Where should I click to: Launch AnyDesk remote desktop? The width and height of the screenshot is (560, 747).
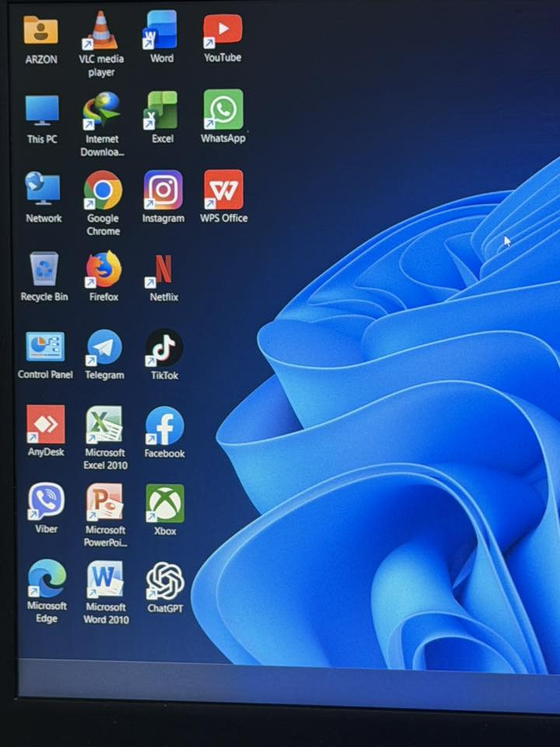46,424
